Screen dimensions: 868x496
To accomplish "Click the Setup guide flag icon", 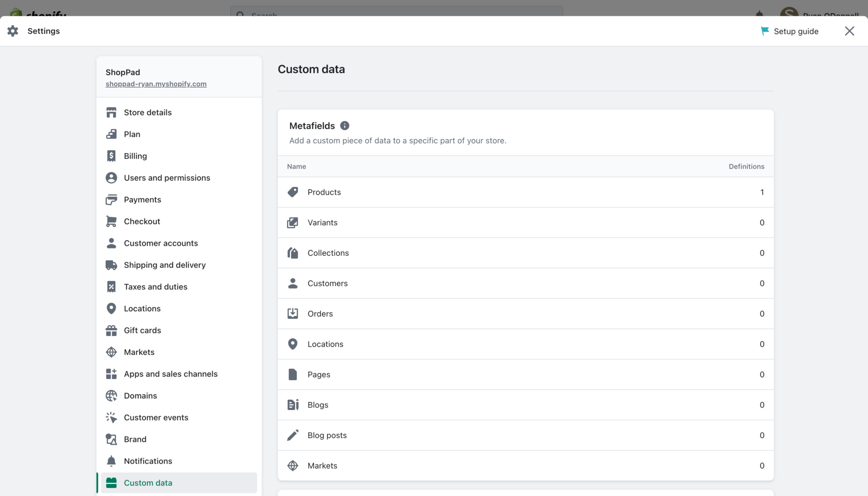I will point(764,31).
